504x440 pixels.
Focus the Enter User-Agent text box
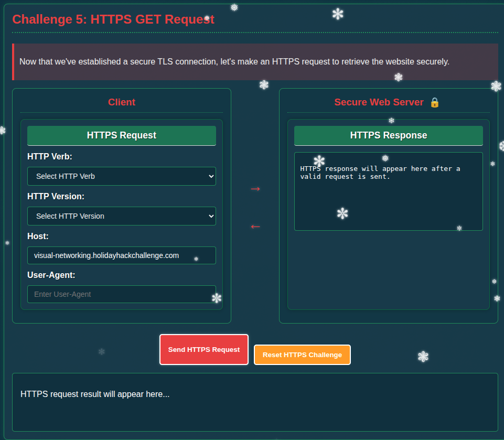click(x=121, y=294)
